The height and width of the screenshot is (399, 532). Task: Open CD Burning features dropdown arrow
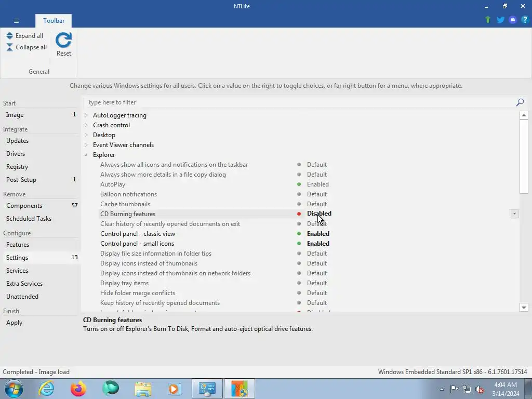pyautogui.click(x=514, y=214)
